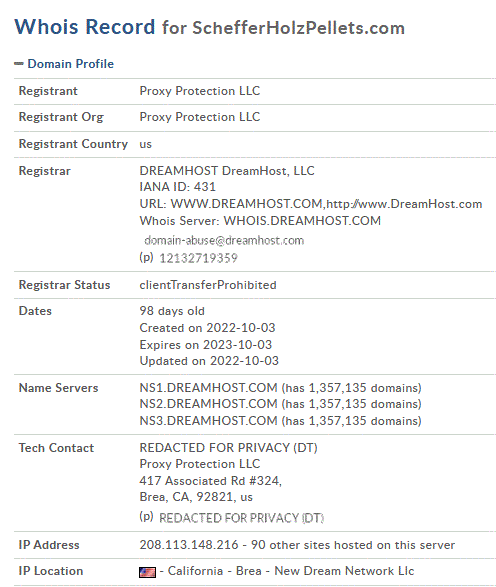Click Proxy Protection LLC in Registrant row
Screen dimensions: 496x587
(200, 91)
